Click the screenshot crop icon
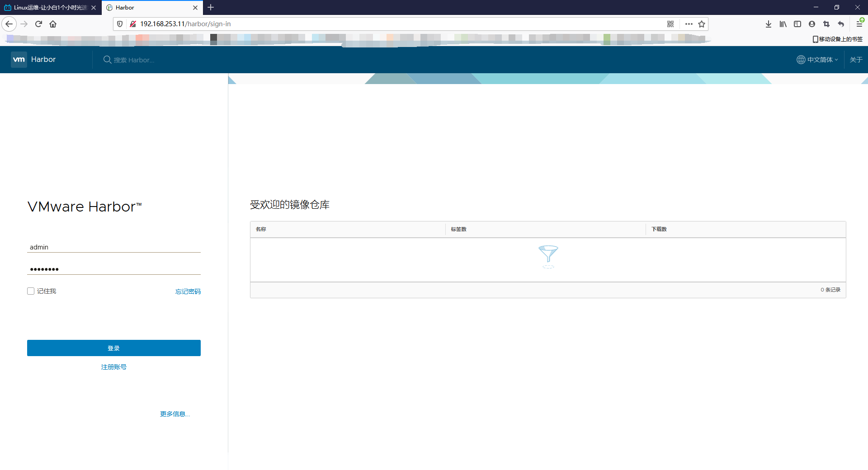The width and height of the screenshot is (868, 470). (x=826, y=24)
